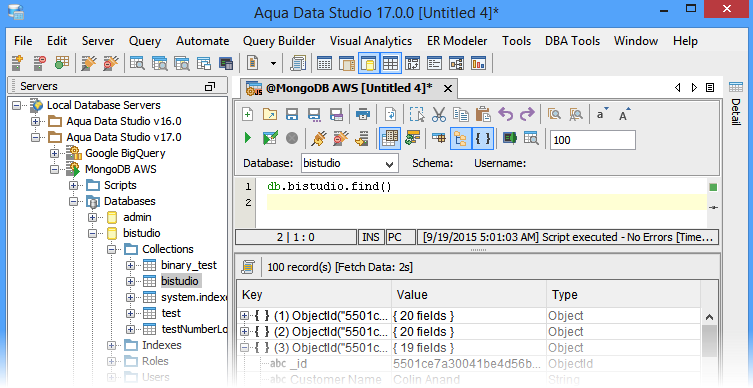
Task: Print the script using the printer icon
Action: pos(363,114)
